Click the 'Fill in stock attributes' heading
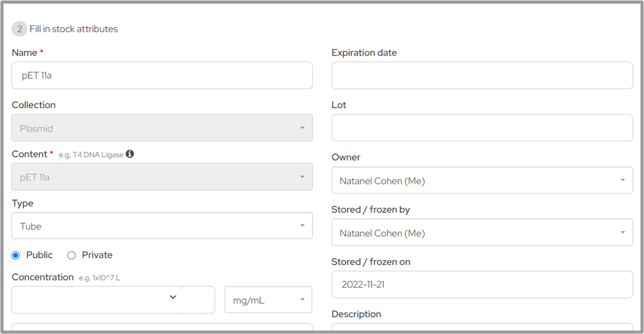The width and height of the screenshot is (644, 334). point(73,29)
